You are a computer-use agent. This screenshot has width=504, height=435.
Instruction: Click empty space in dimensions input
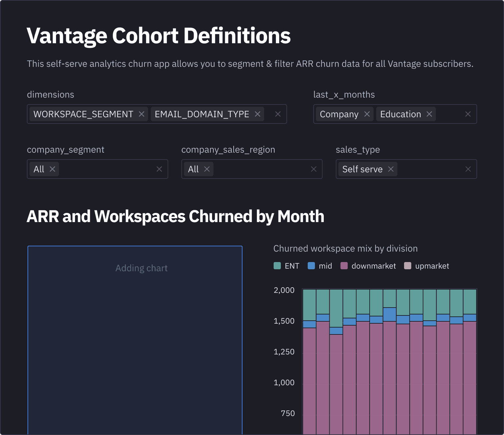[x=269, y=114]
